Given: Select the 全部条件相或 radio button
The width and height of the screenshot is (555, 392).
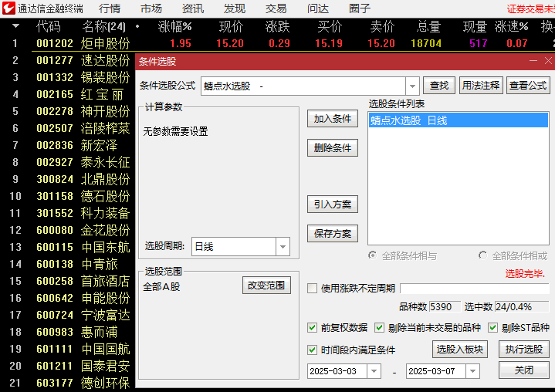Looking at the screenshot, I should [482, 255].
